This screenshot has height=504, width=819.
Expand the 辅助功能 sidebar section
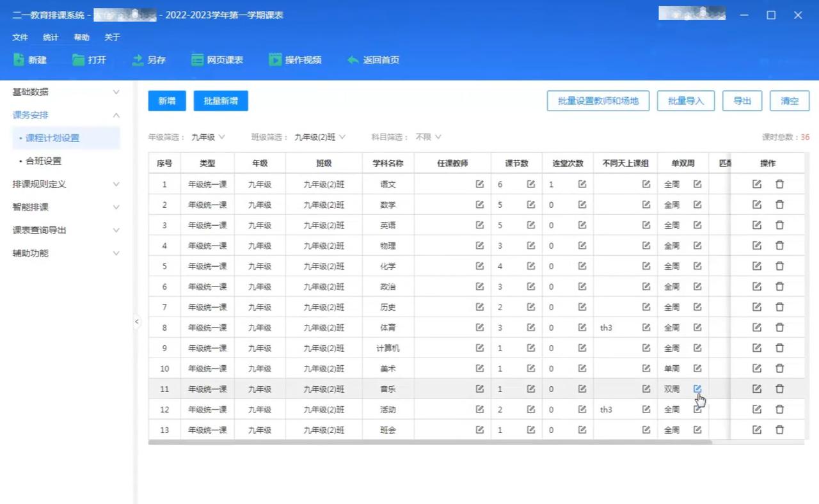[x=66, y=253]
